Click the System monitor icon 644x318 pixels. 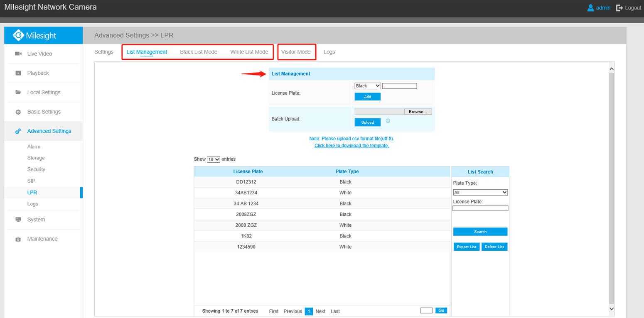point(18,220)
